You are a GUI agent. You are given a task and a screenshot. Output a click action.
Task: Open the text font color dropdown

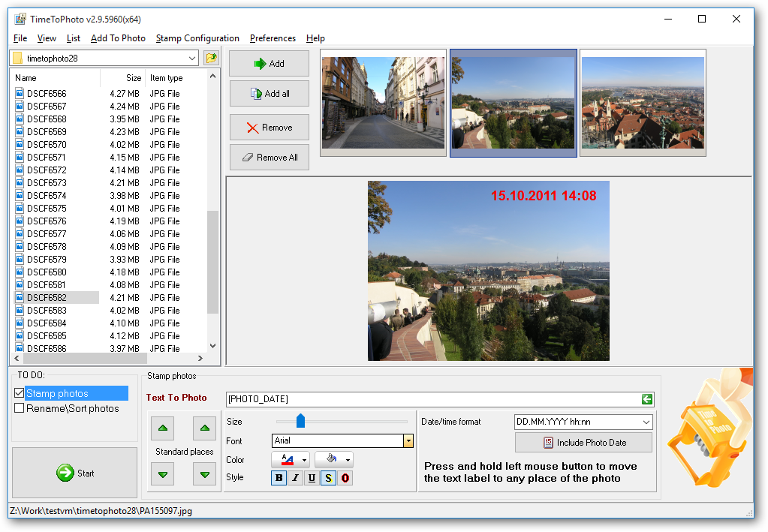(305, 460)
